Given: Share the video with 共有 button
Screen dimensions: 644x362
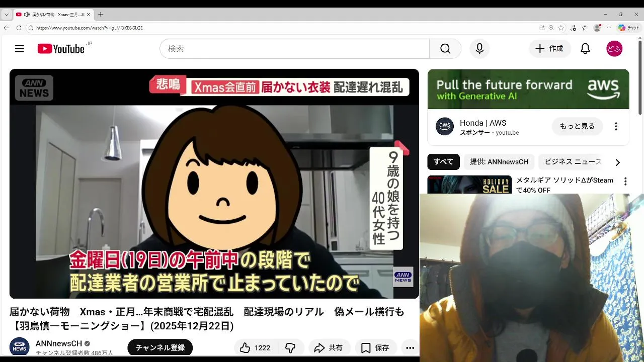Looking at the screenshot, I should (x=329, y=347).
